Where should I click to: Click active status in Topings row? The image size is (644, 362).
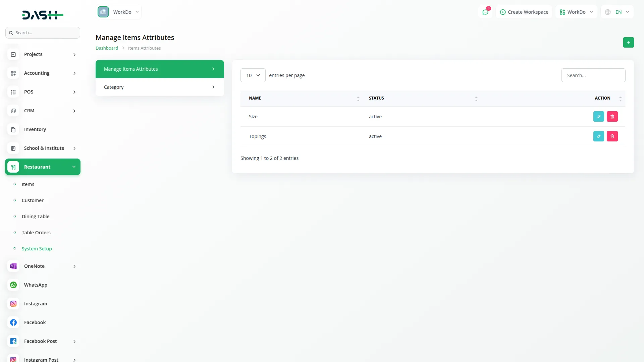(x=375, y=136)
